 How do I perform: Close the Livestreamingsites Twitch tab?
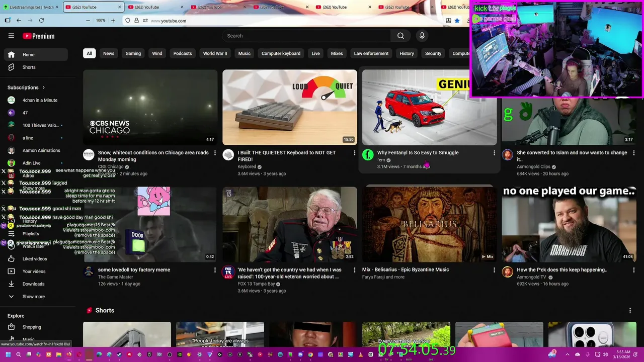point(57,7)
